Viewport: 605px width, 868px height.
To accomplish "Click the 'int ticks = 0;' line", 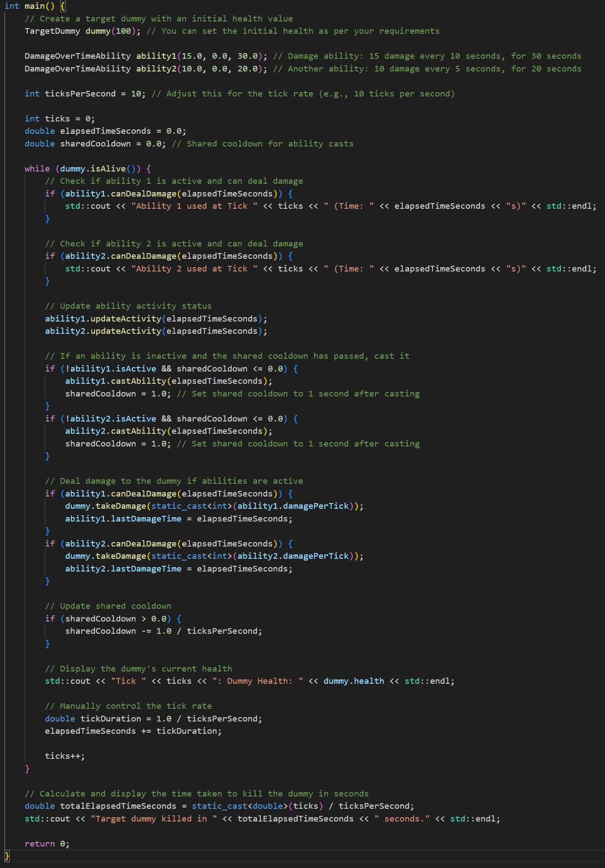I will tap(59, 119).
